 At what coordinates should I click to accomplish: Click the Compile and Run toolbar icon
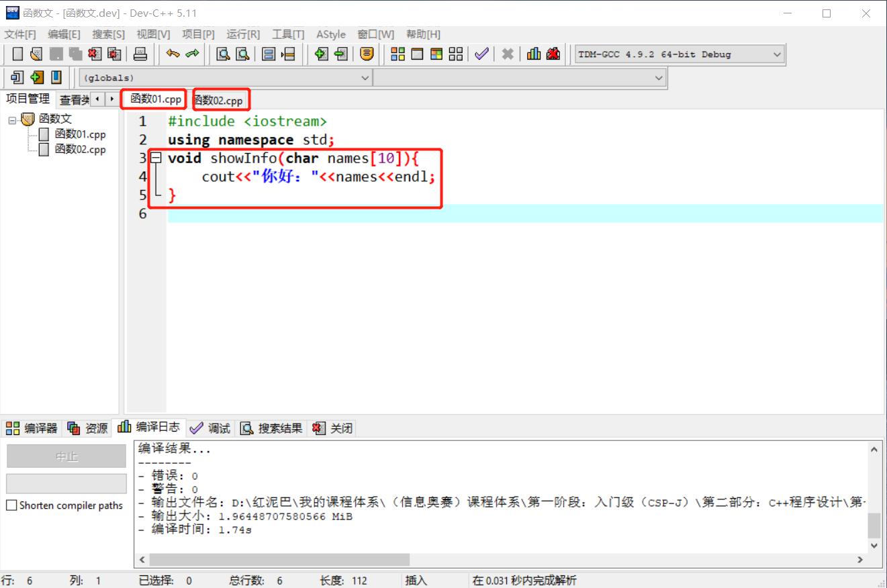pos(436,54)
